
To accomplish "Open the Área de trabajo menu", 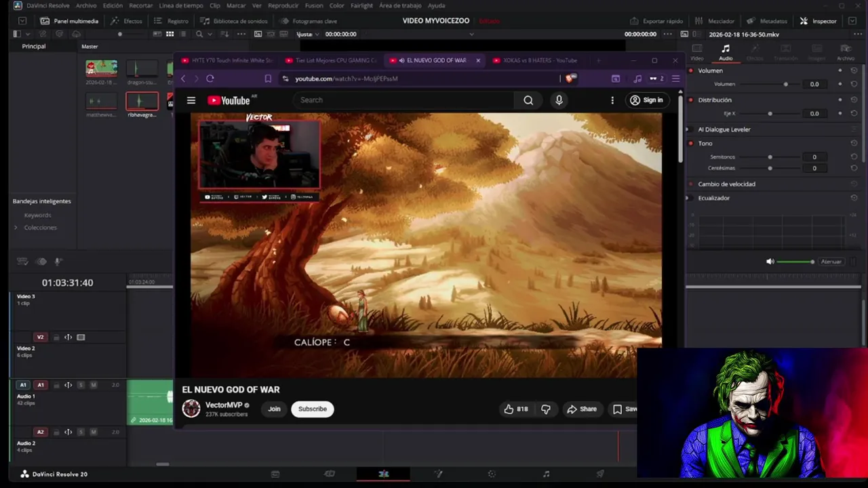I will [400, 5].
